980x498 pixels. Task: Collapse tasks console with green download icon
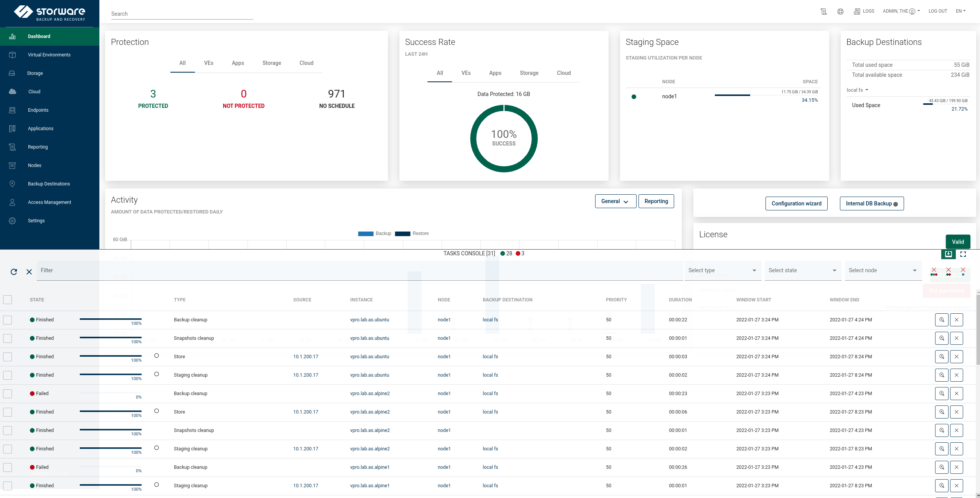click(949, 254)
